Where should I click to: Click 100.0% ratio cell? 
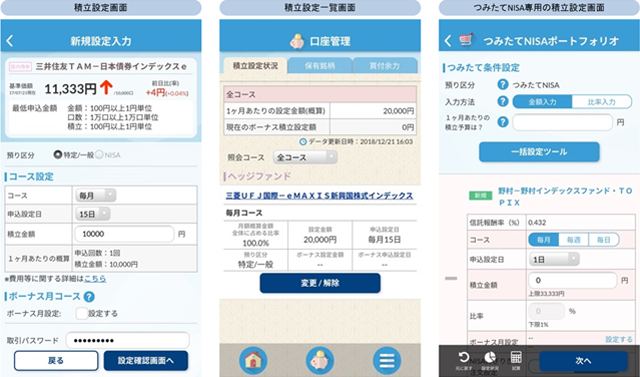click(x=256, y=235)
